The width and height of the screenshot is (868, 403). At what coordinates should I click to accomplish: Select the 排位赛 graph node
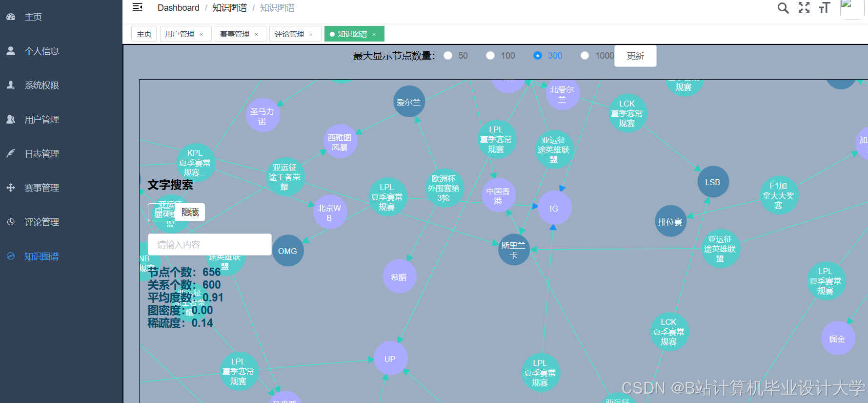pyautogui.click(x=670, y=221)
